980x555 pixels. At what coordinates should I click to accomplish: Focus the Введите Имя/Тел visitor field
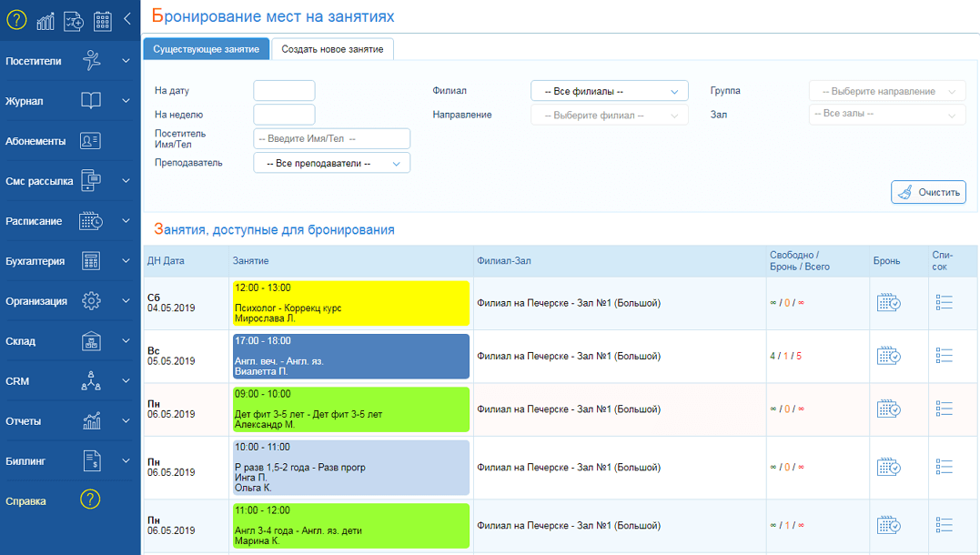point(331,138)
